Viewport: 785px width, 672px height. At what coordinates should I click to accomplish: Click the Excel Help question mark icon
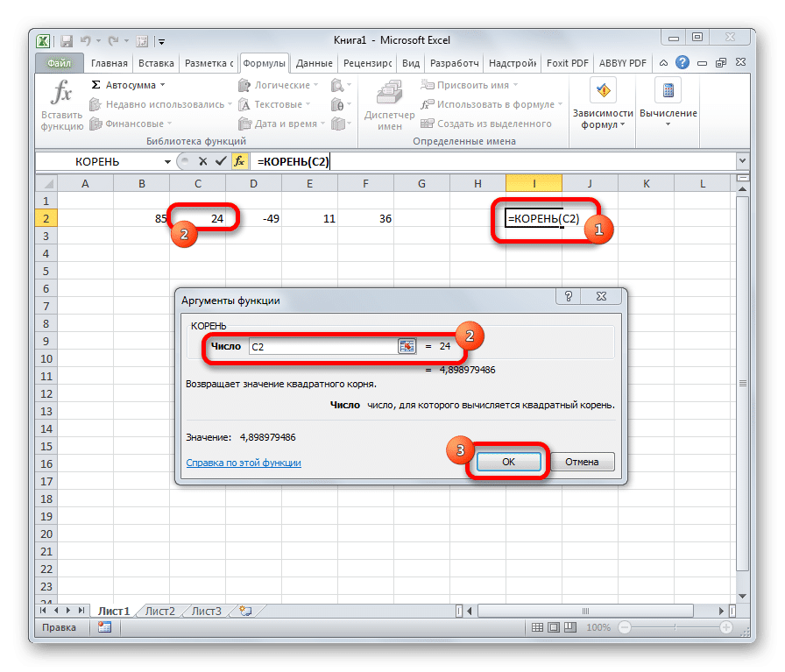point(682,62)
